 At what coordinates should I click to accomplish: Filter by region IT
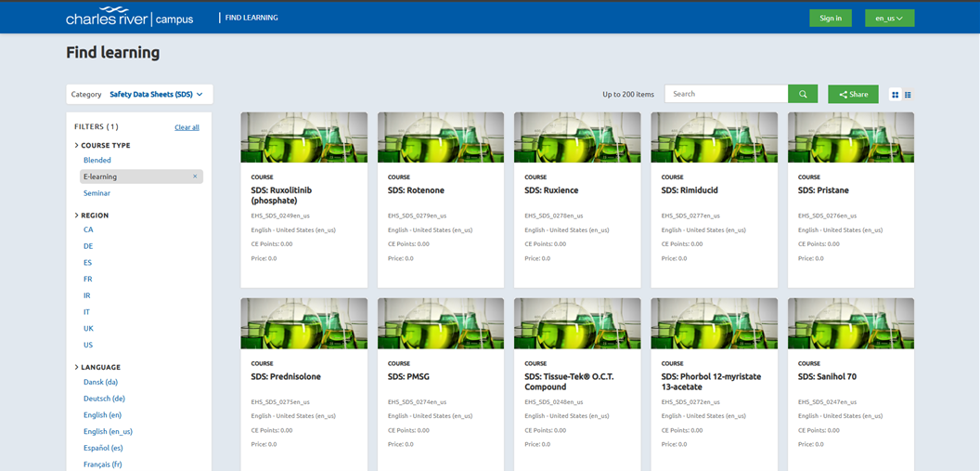coord(87,311)
